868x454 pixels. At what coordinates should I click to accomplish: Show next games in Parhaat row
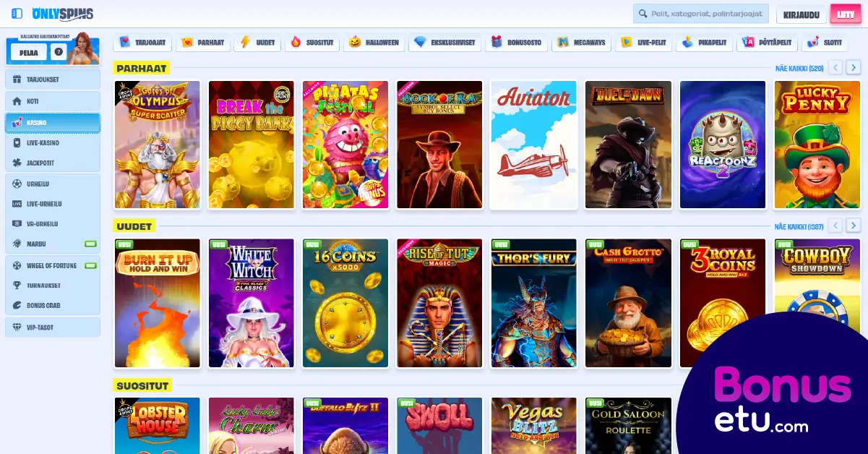click(854, 68)
